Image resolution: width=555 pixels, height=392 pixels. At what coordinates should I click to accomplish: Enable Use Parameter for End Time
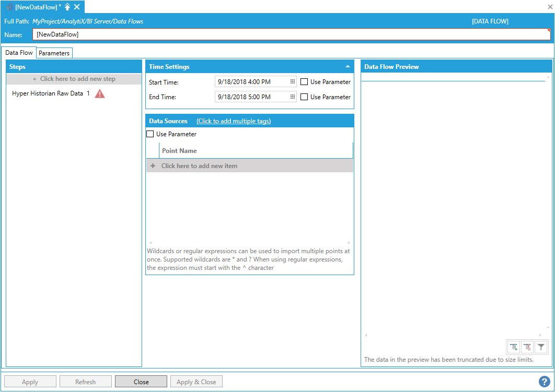pos(304,97)
